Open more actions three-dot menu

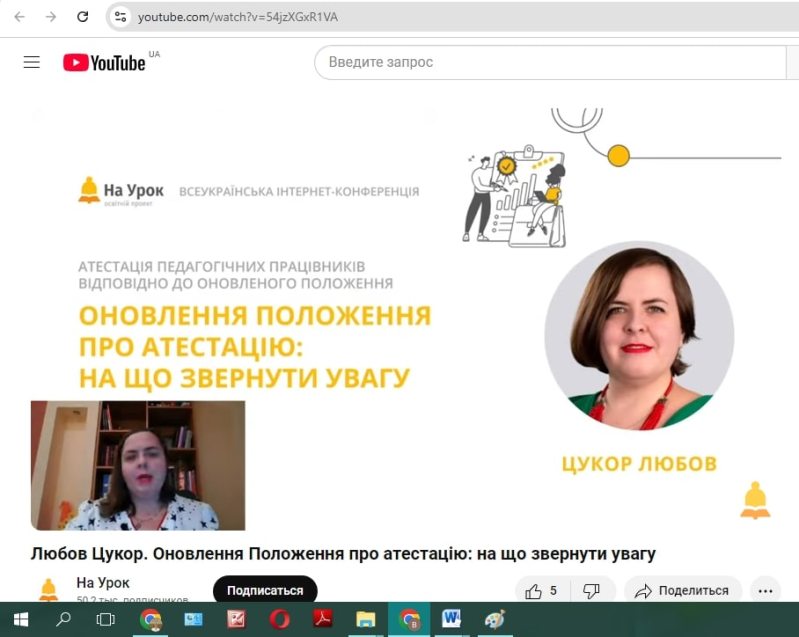pyautogui.click(x=765, y=591)
